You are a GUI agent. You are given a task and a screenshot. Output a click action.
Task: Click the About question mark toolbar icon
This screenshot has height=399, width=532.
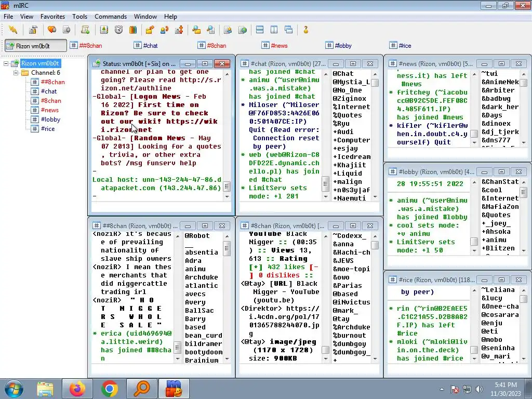click(305, 30)
